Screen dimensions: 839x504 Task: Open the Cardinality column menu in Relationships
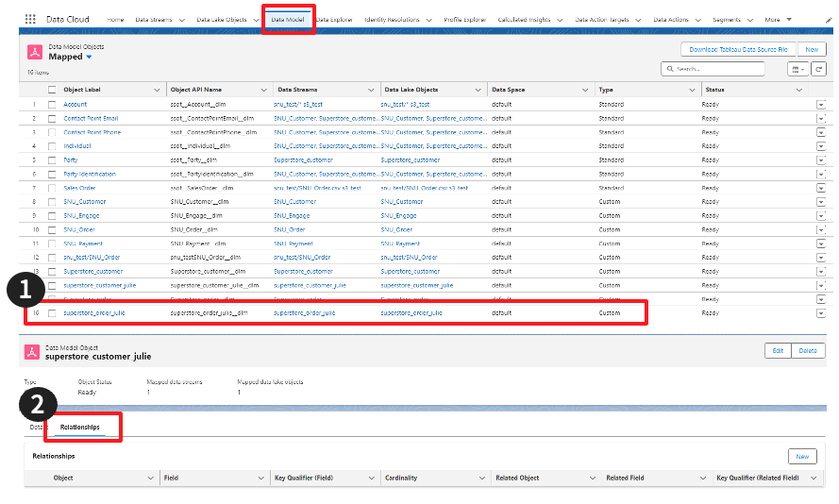[481, 479]
